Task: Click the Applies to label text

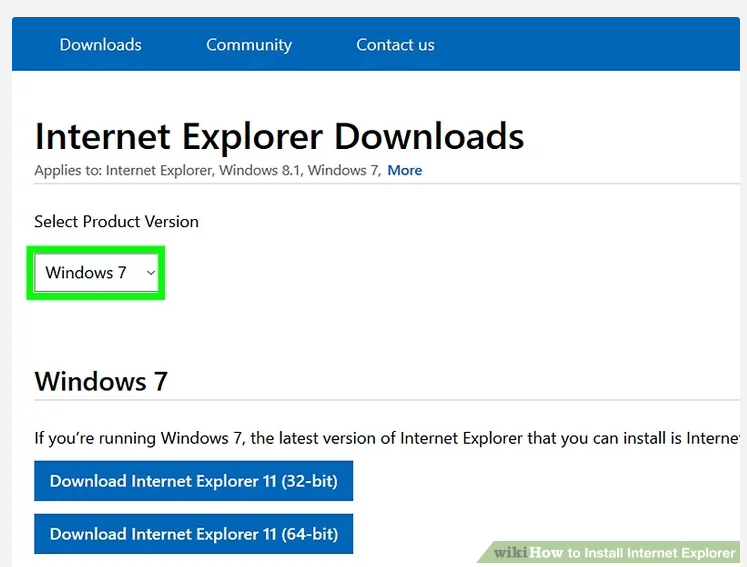Action: (67, 170)
